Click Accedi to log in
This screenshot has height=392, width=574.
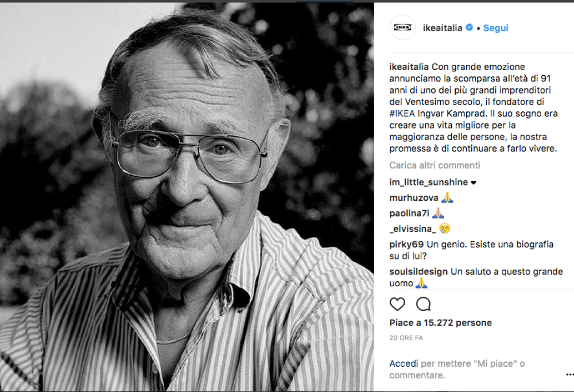pos(404,363)
